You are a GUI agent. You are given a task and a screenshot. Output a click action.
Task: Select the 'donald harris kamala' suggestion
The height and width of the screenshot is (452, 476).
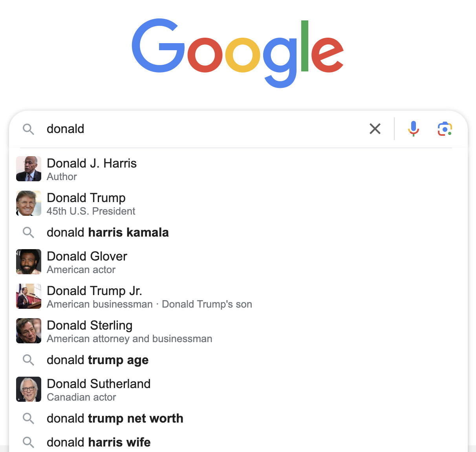click(238, 232)
